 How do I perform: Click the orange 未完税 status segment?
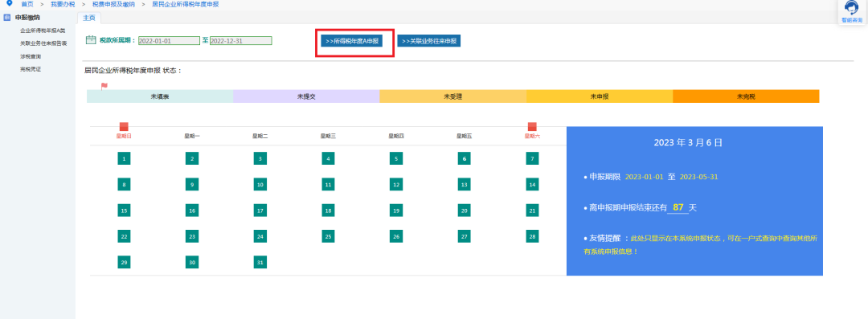click(x=746, y=96)
